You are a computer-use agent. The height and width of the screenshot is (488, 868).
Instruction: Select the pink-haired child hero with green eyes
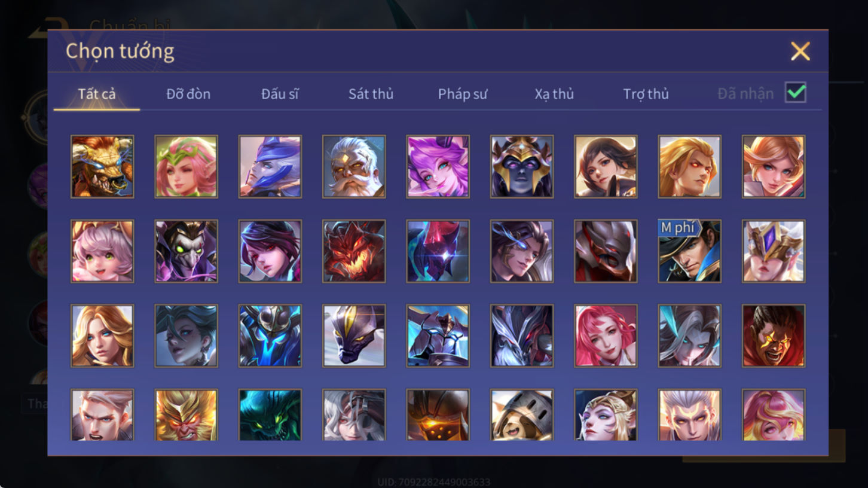click(102, 251)
